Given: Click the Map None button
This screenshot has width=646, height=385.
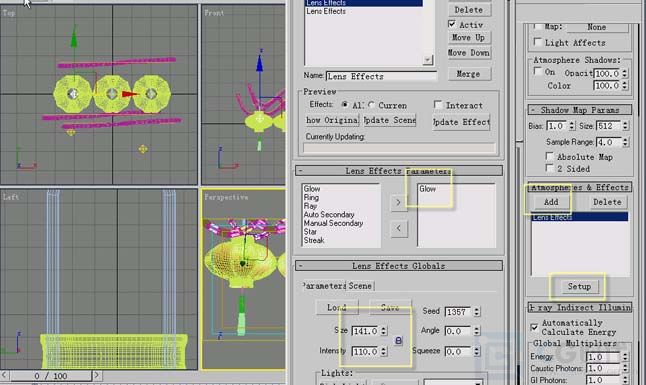Looking at the screenshot, I should click(x=597, y=27).
